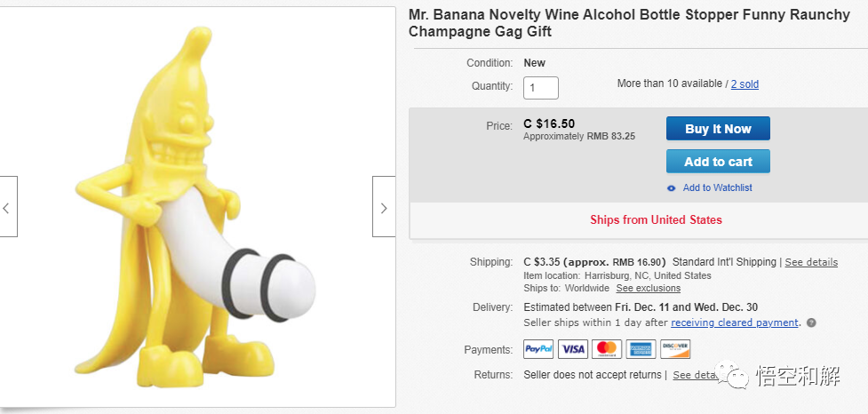Click the Visa card icon
This screenshot has height=414, width=868.
click(x=573, y=349)
